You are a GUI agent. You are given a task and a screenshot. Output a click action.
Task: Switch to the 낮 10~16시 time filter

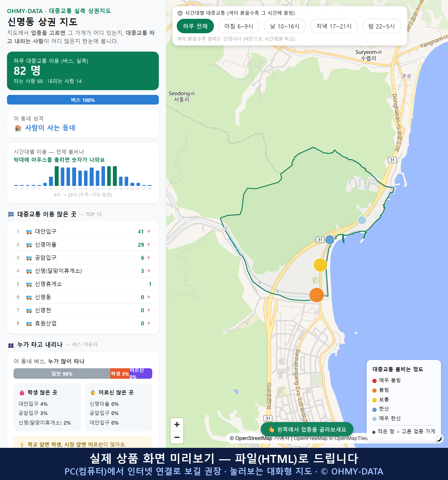[x=285, y=26]
